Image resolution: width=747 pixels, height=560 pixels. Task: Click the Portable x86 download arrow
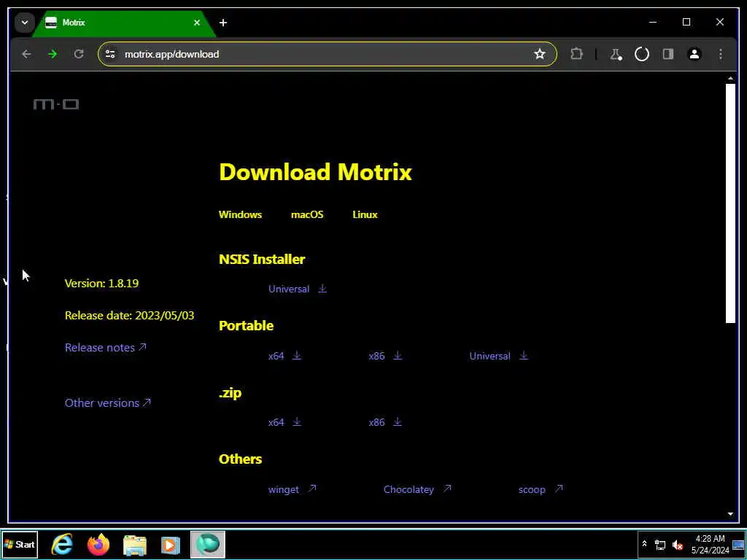click(x=398, y=355)
